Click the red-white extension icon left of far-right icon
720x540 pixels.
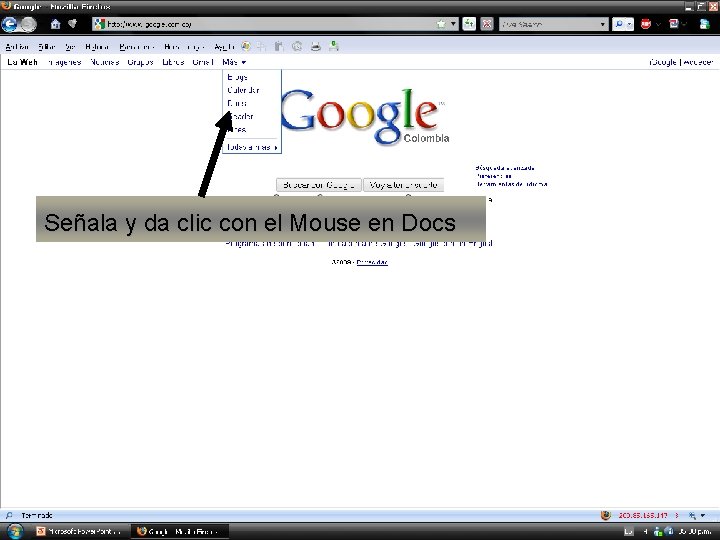(674, 24)
